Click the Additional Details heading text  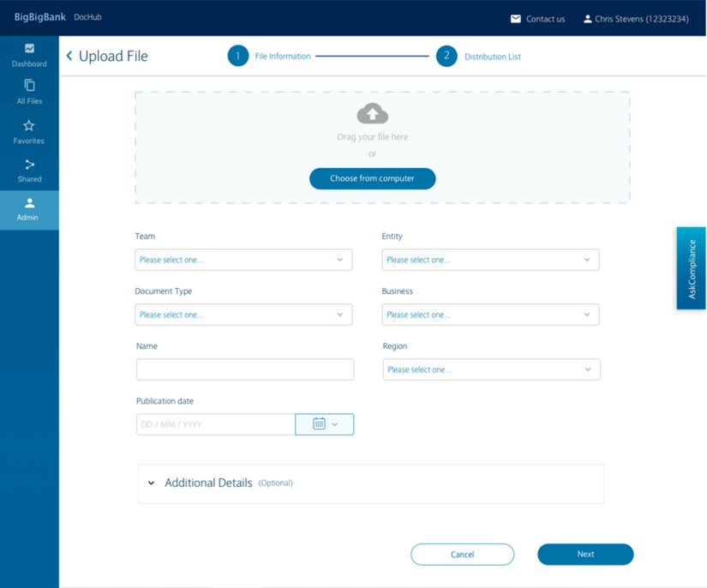208,483
